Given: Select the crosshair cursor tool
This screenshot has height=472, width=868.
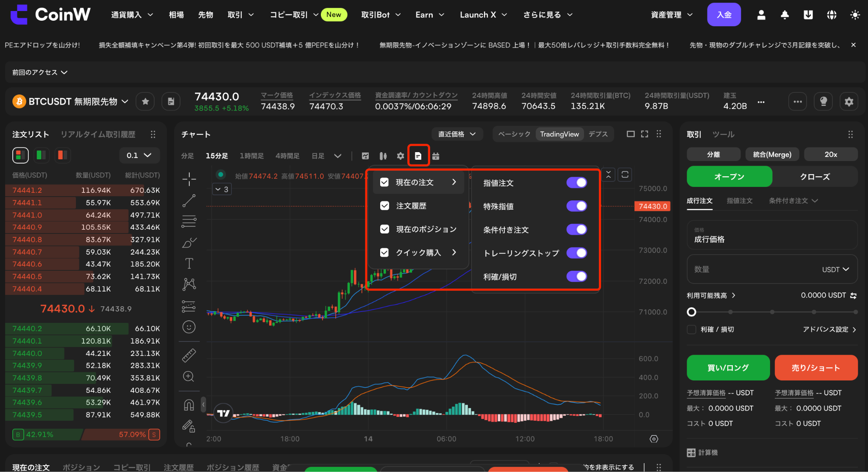Looking at the screenshot, I should 189,179.
